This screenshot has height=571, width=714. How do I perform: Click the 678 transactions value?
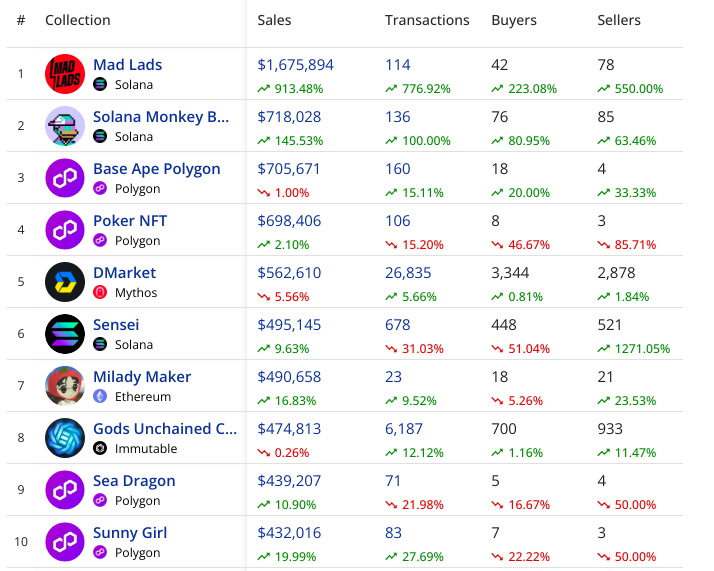tap(398, 325)
